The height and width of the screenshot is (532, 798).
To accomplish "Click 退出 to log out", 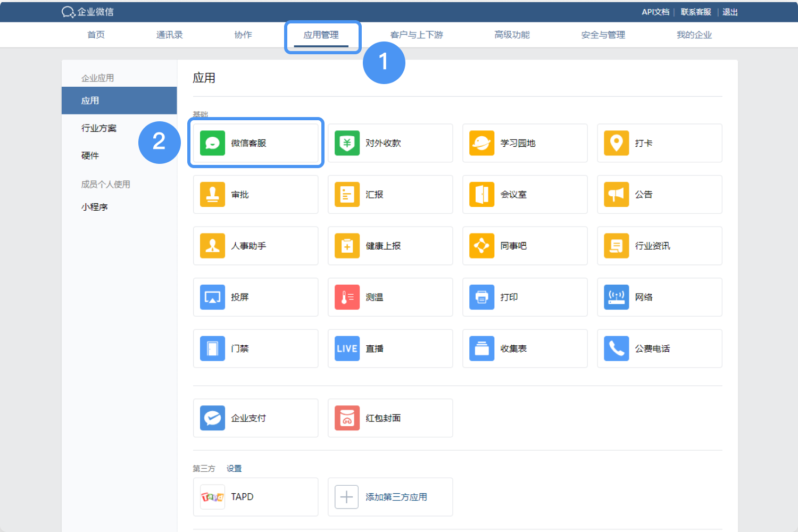I will [x=730, y=12].
